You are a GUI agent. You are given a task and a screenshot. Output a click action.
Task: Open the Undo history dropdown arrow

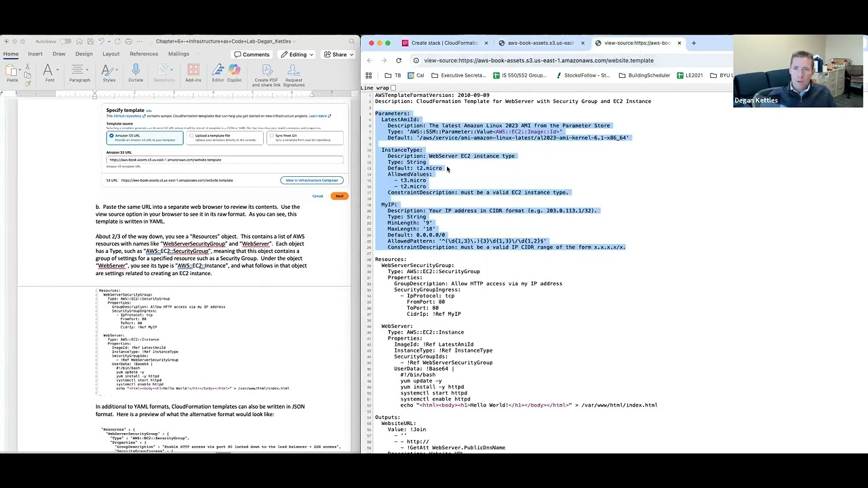(x=109, y=41)
